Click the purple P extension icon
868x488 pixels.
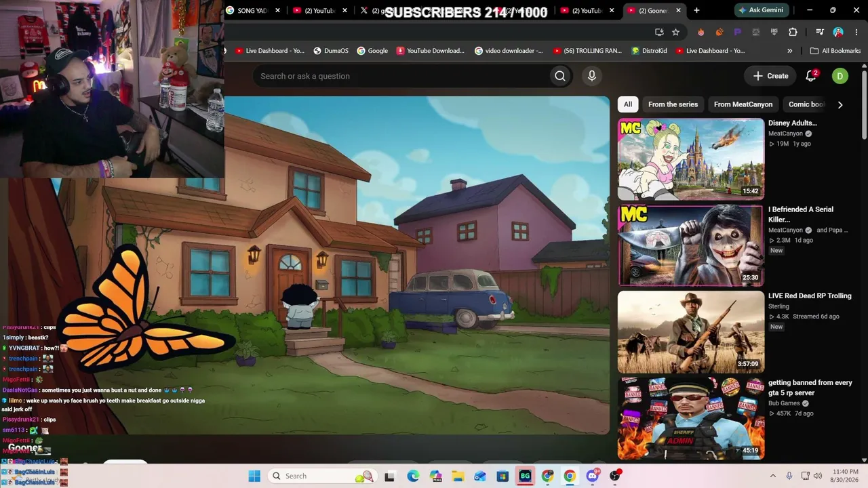[738, 32]
